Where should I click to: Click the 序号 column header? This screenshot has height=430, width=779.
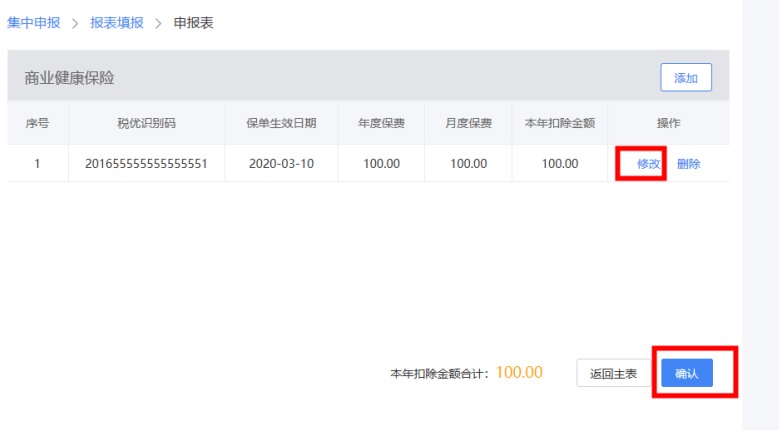[37, 124]
